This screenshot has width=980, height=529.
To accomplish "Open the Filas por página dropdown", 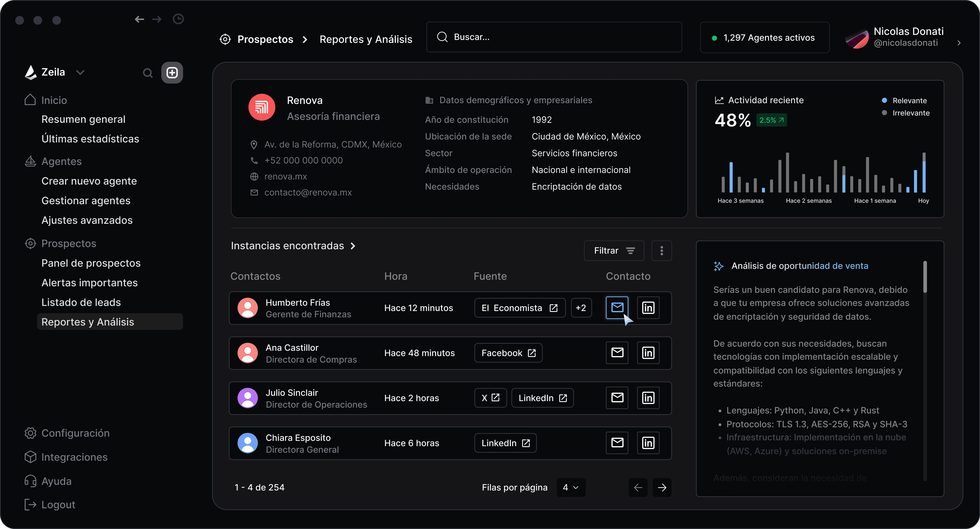I will [x=571, y=488].
